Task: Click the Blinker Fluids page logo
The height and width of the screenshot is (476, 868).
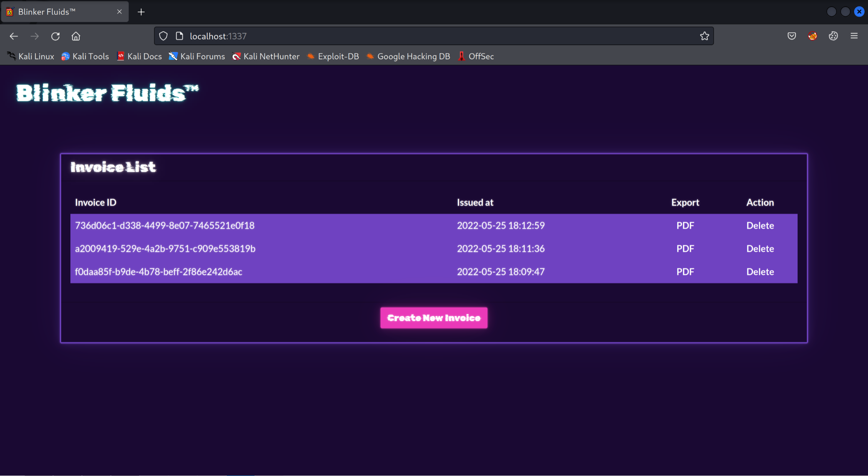Action: (107, 92)
